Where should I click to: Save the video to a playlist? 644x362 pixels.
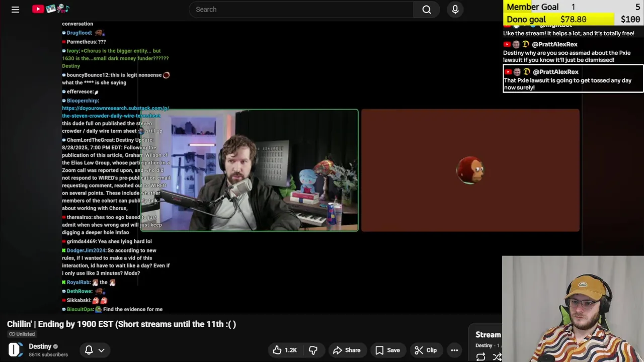tap(387, 350)
